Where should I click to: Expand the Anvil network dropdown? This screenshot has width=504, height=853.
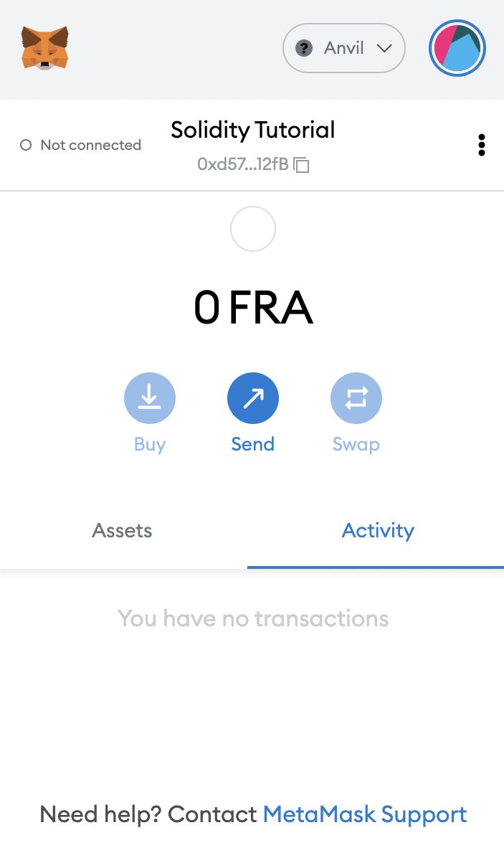[x=344, y=48]
